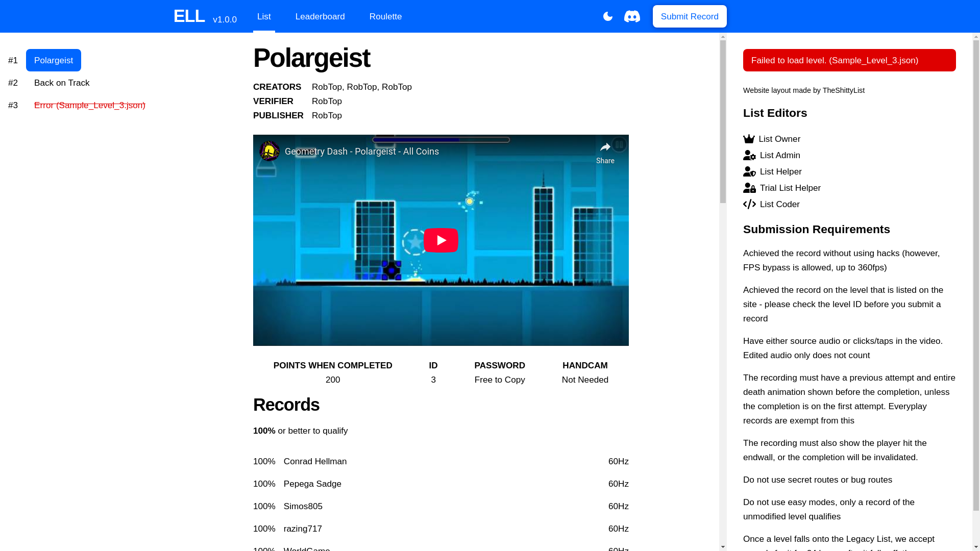Select Polargeist level in list
This screenshot has height=551, width=980.
54,60
